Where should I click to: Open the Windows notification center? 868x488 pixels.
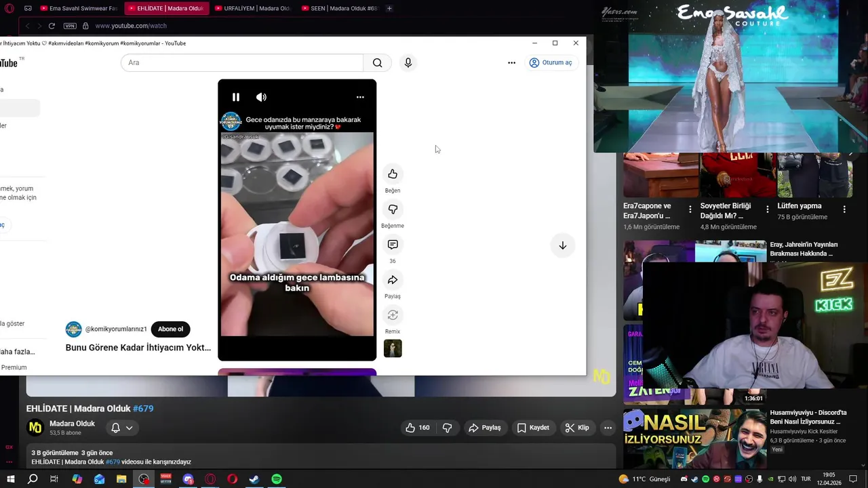click(x=853, y=479)
